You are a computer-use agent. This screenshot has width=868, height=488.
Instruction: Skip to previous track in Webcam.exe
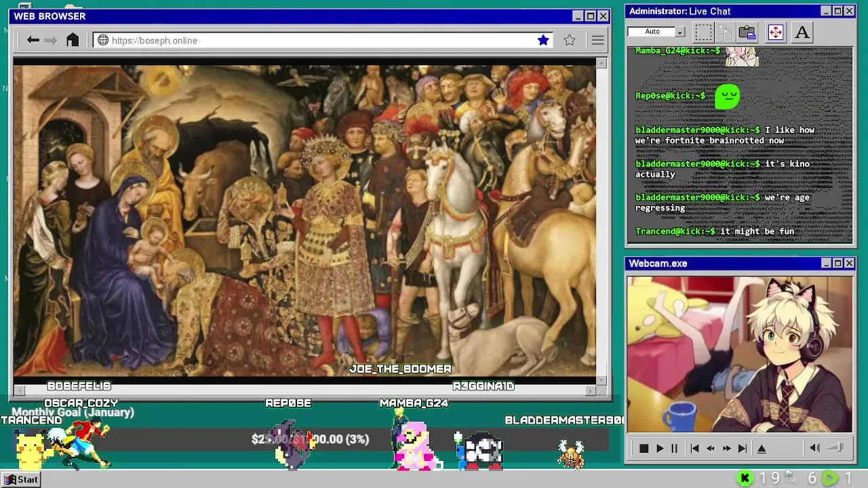[694, 448]
